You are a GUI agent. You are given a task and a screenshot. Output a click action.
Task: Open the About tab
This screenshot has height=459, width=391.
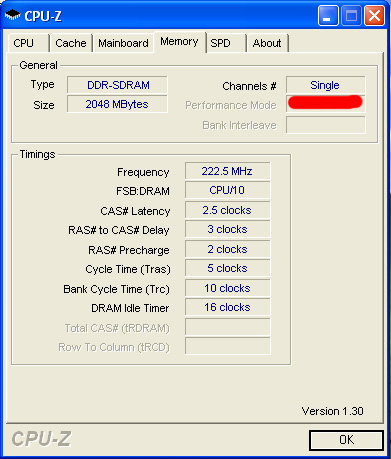267,43
